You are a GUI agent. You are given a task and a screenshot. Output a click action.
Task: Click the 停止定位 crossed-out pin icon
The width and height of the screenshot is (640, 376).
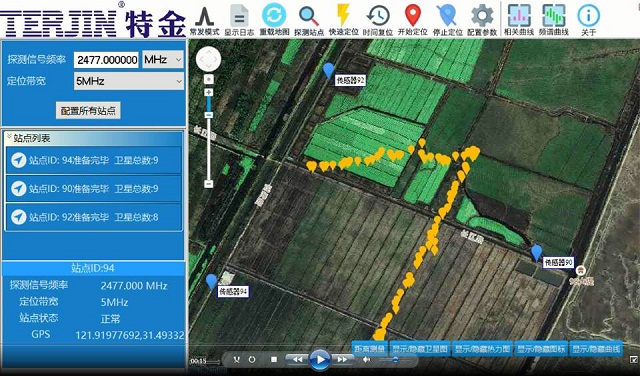[x=447, y=16]
